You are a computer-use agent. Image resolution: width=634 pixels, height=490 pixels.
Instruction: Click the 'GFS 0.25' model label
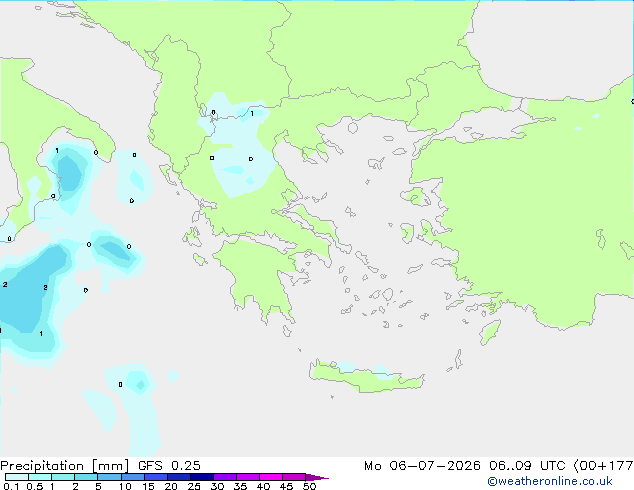(169, 466)
